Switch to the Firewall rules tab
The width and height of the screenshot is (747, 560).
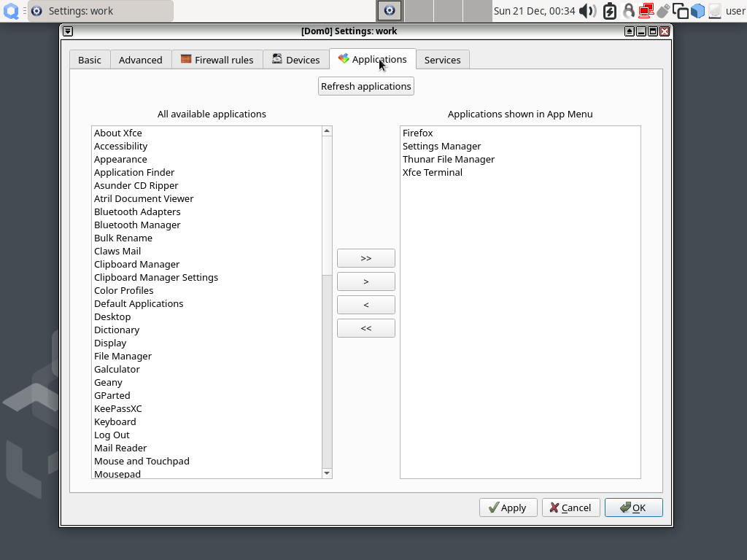(217, 60)
